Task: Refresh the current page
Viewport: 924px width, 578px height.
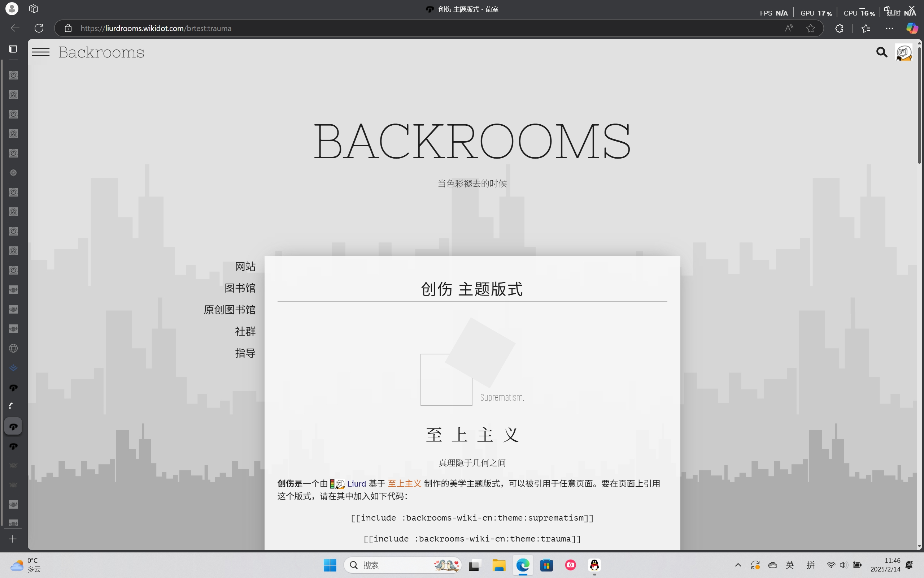Action: coord(39,28)
